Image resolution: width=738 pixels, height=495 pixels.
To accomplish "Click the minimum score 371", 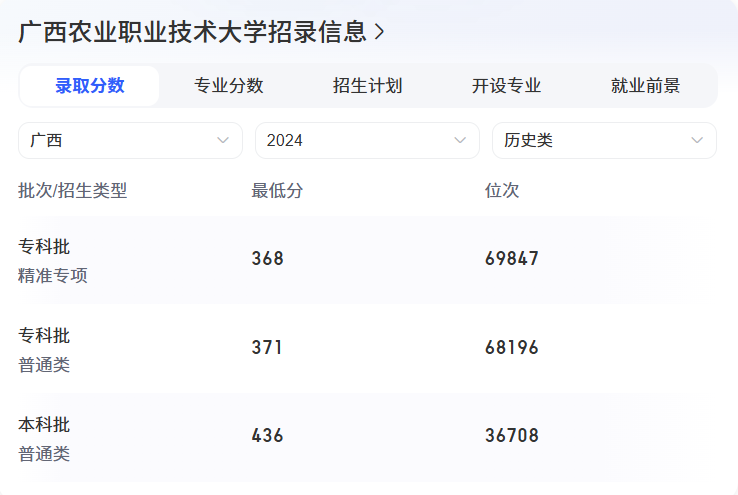I will coord(266,348).
